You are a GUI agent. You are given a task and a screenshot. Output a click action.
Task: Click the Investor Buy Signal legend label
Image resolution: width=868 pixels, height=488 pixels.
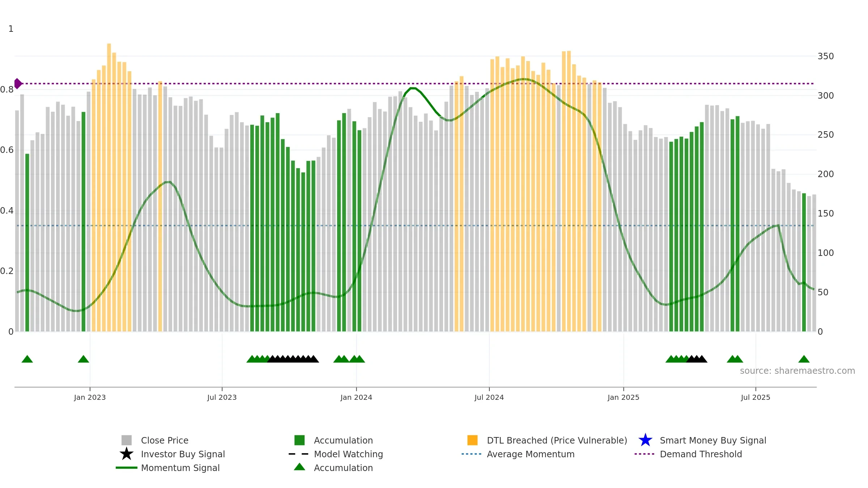click(x=183, y=454)
